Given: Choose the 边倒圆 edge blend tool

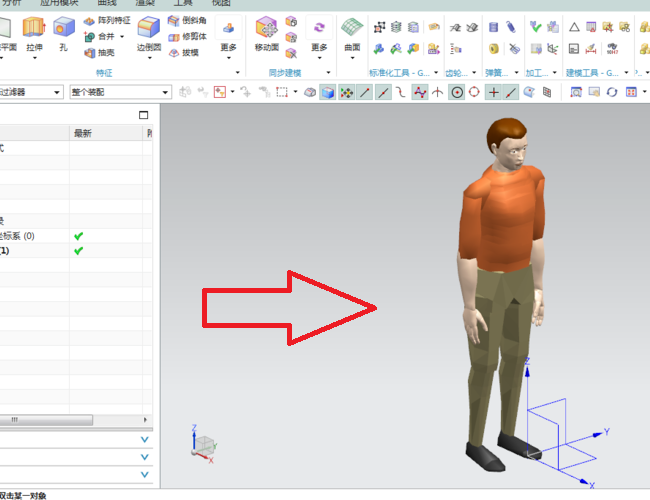Looking at the screenshot, I should 148,35.
